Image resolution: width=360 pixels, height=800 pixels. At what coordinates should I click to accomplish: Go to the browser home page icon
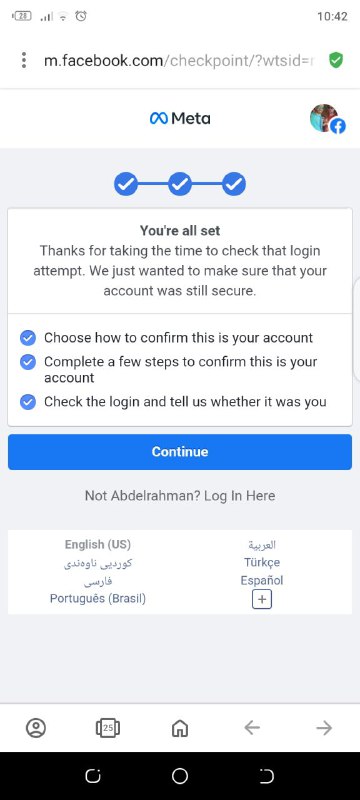tap(179, 728)
